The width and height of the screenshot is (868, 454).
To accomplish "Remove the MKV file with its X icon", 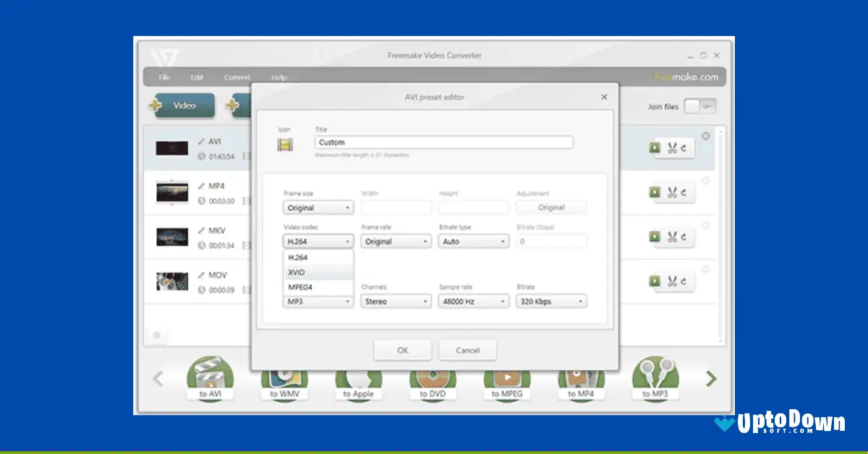I will click(705, 223).
